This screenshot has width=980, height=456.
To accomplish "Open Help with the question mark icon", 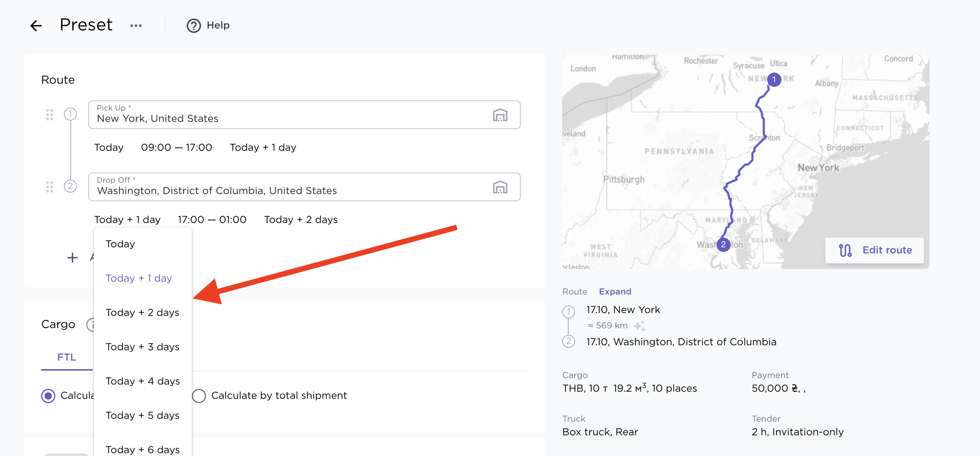I will point(194,25).
